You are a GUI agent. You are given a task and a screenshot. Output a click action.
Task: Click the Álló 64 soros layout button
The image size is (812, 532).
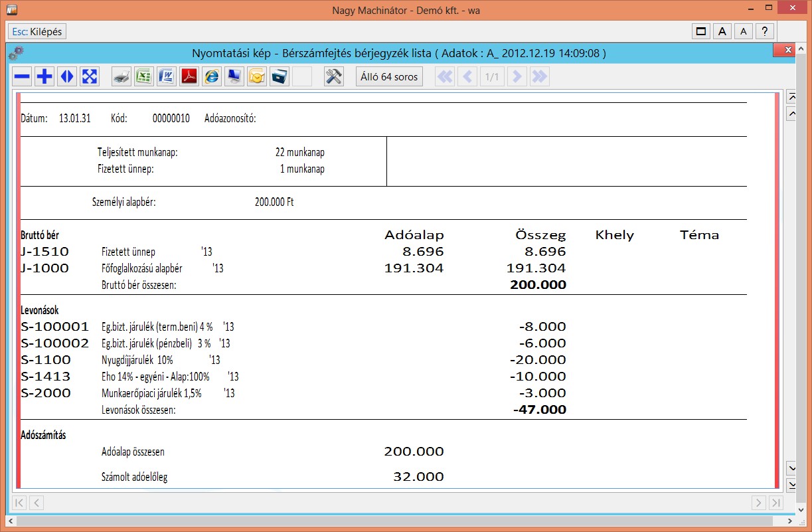[x=389, y=77]
